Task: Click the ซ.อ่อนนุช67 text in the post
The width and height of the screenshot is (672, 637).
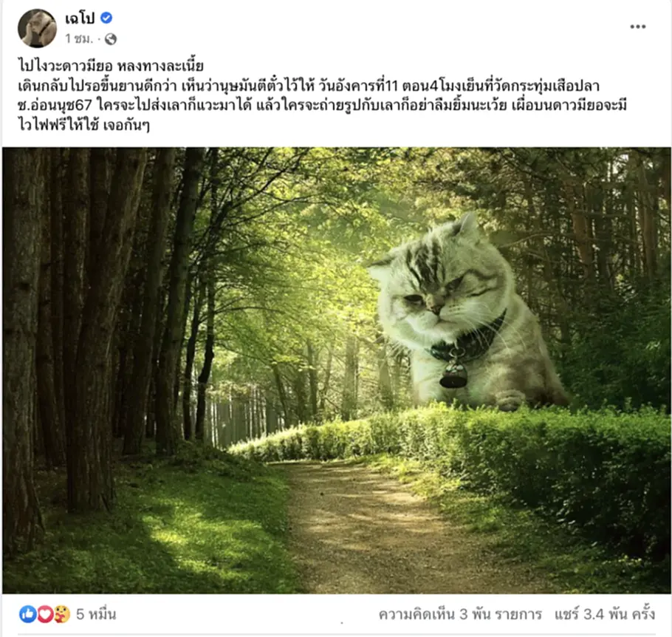Action: 55,105
